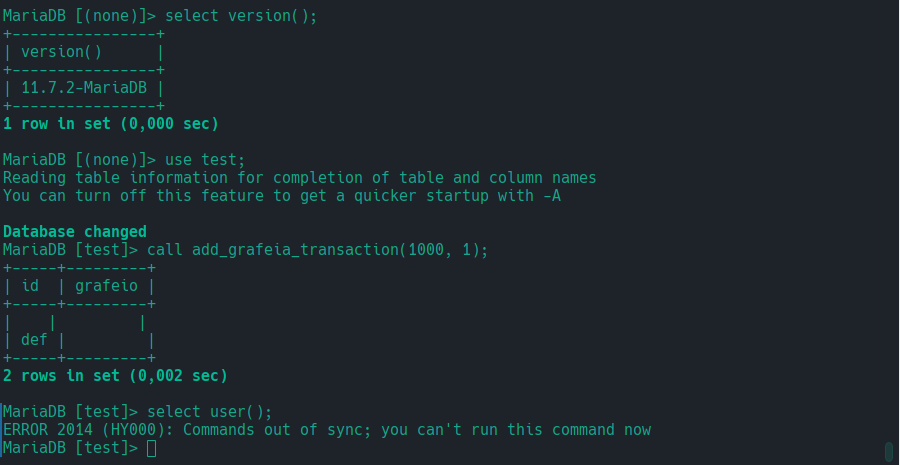Click the terminal cursor block at the prompt
The width and height of the screenshot is (900, 465).
point(151,448)
